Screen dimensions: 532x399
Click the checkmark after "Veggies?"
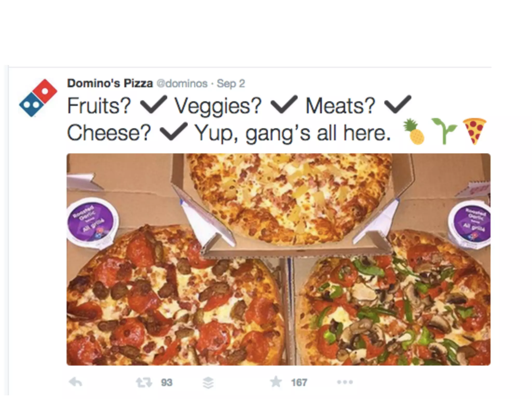(284, 105)
